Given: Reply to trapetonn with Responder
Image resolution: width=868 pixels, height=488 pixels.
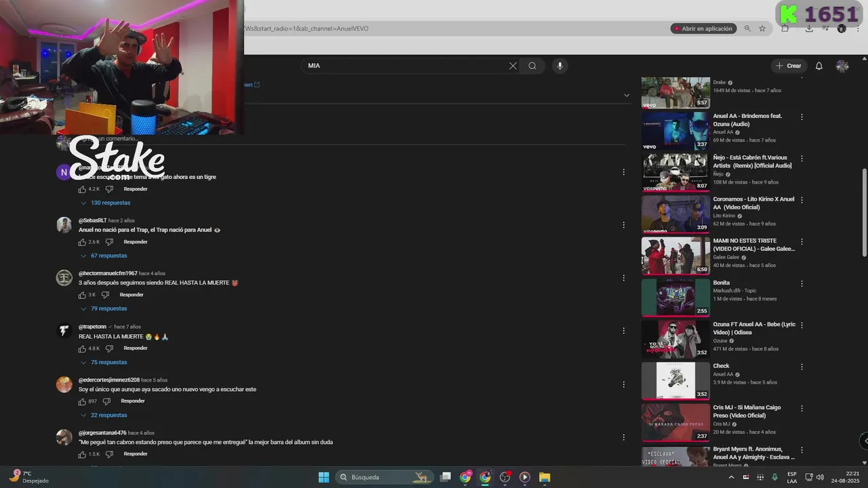Looking at the screenshot, I should click(x=136, y=348).
